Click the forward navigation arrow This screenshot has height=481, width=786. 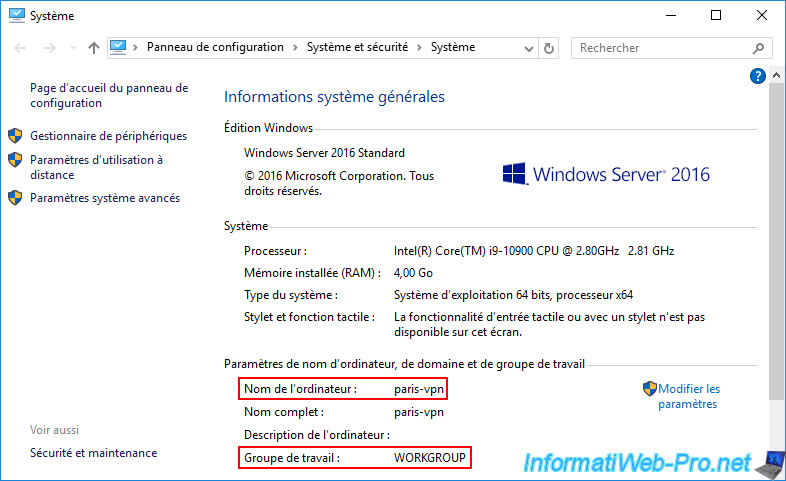[47, 48]
